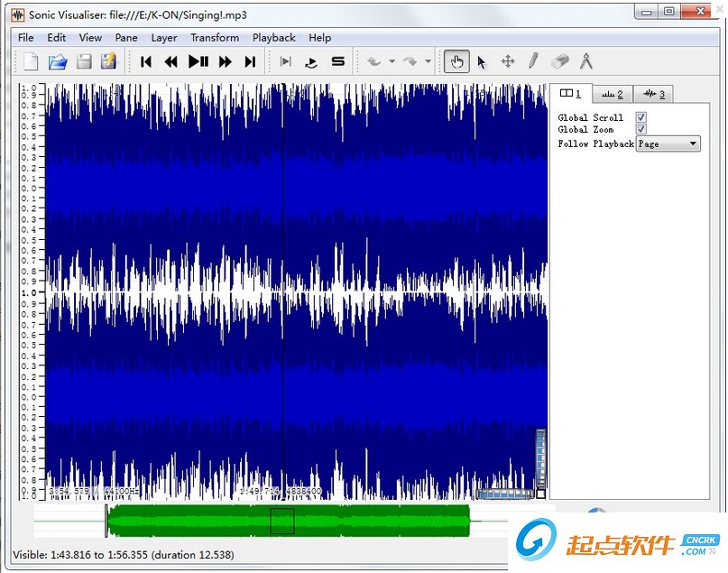Switch to layer tab 2
Viewport: 728px width, 573px height.
tap(613, 94)
